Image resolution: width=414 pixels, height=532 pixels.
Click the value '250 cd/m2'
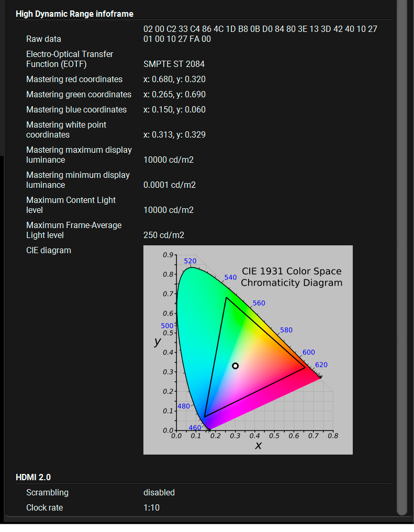(164, 235)
